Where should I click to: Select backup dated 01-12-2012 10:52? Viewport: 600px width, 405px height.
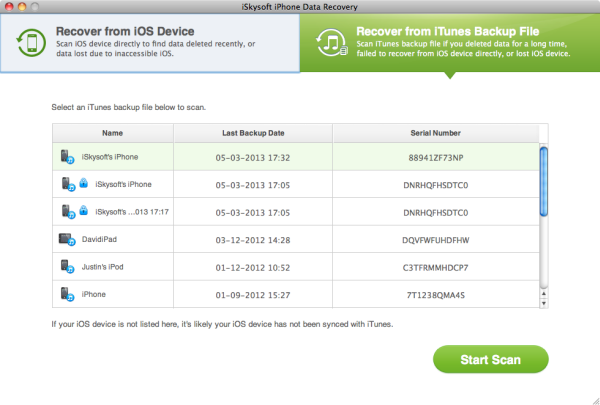click(x=253, y=268)
